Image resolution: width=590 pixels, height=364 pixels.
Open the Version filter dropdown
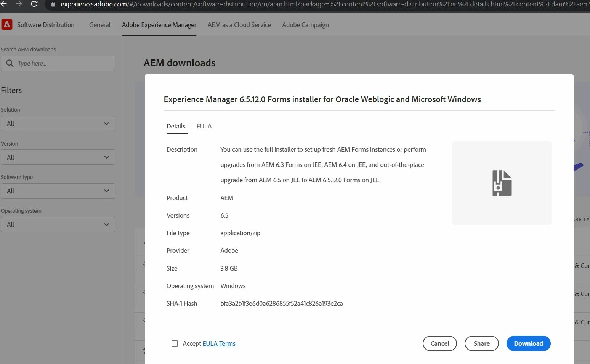tap(58, 157)
